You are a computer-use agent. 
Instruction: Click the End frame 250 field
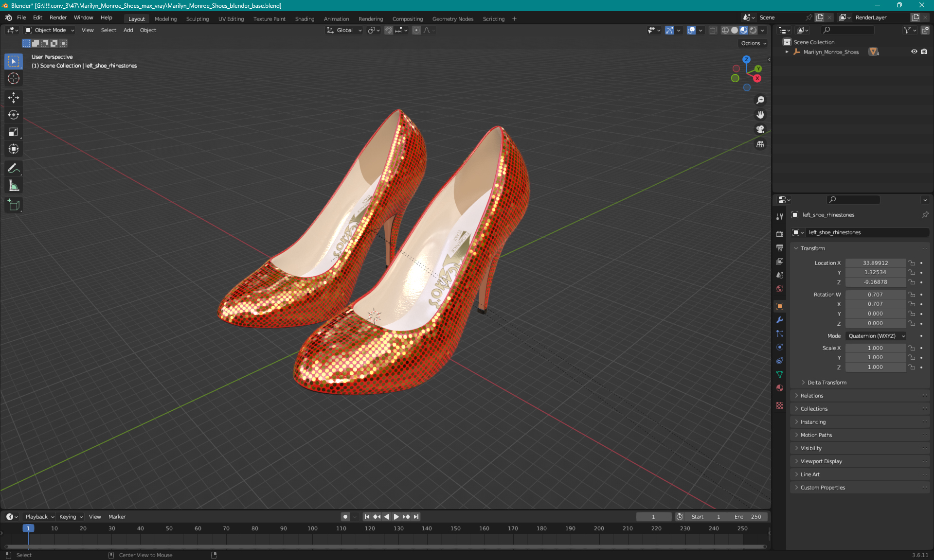coord(747,517)
